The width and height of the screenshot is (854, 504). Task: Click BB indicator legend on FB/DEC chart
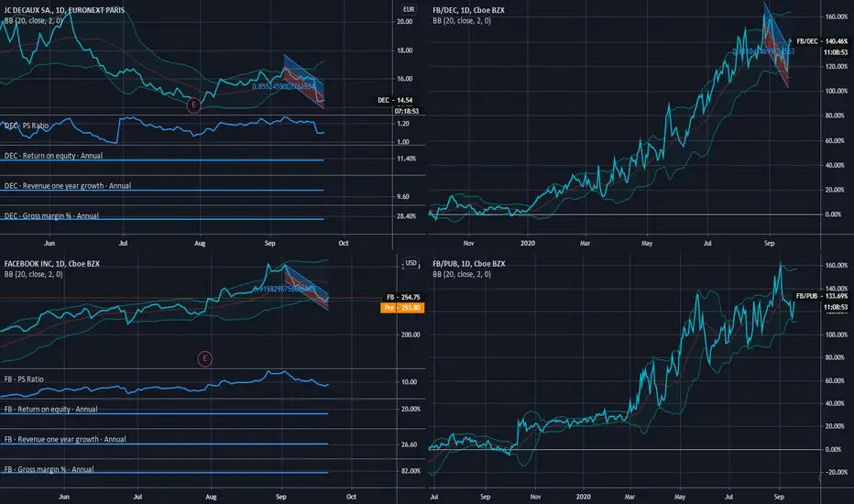[462, 21]
